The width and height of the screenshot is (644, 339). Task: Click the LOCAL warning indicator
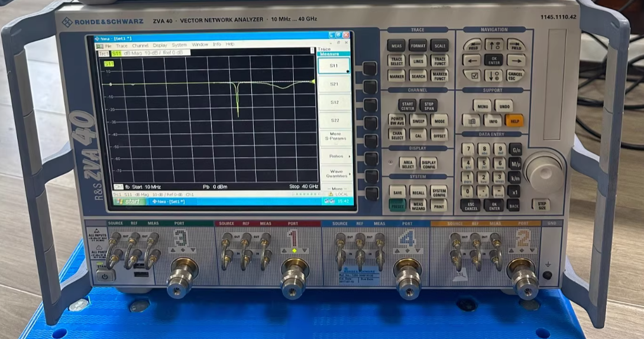338,194
